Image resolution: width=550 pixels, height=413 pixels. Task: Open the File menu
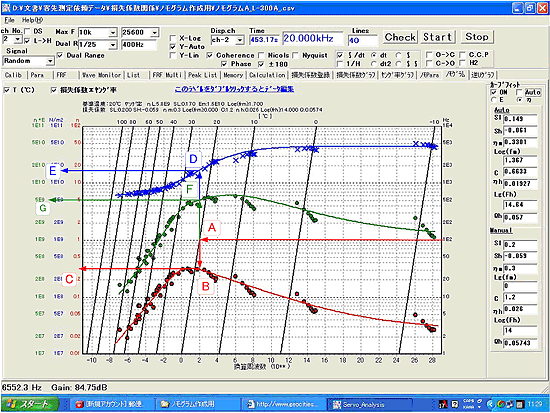(9, 20)
